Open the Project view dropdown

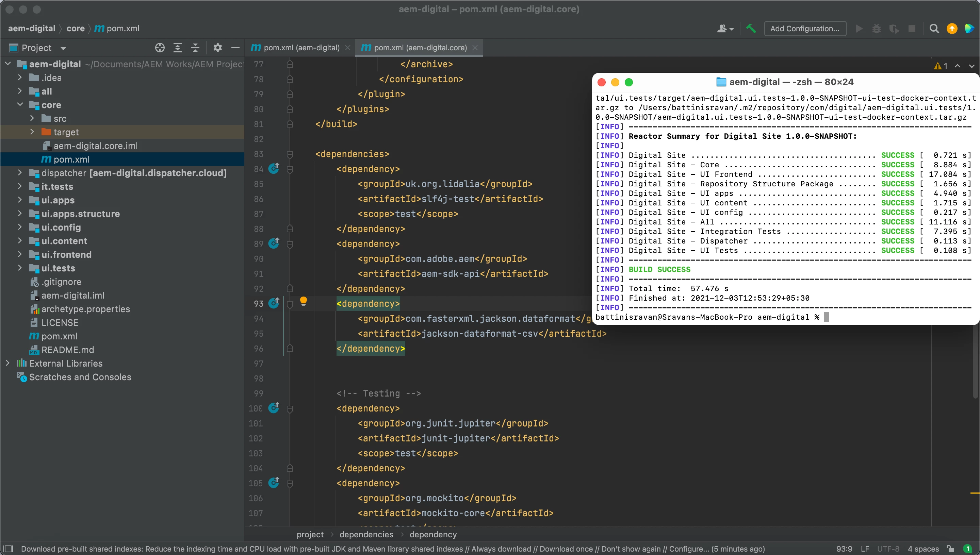[x=63, y=48]
